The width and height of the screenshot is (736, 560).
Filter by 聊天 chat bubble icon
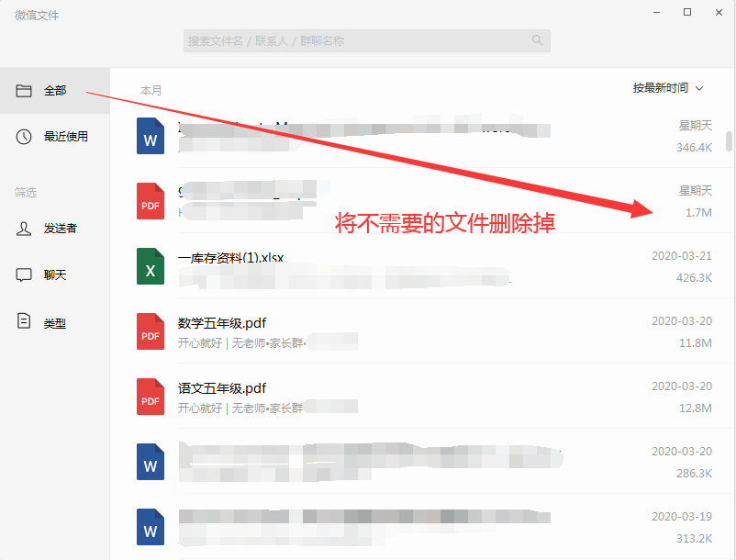click(x=24, y=274)
